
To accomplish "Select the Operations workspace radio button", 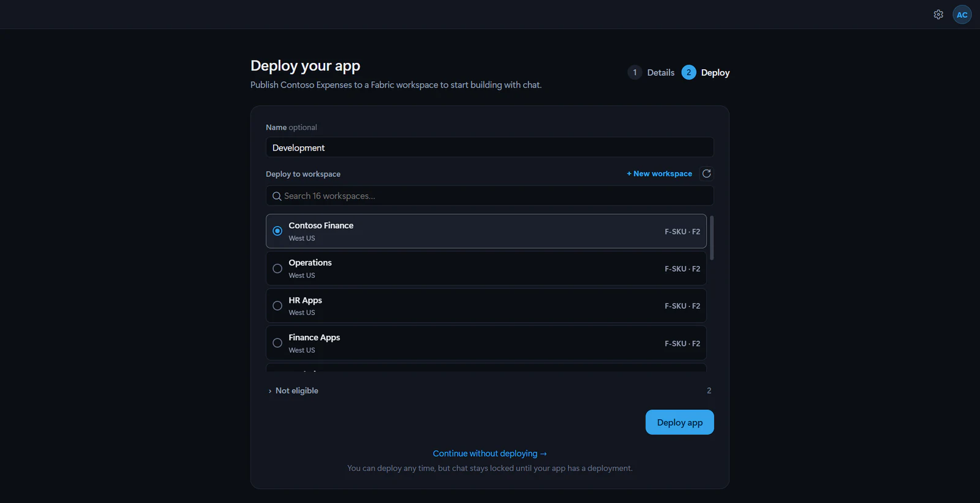I will coord(277,269).
